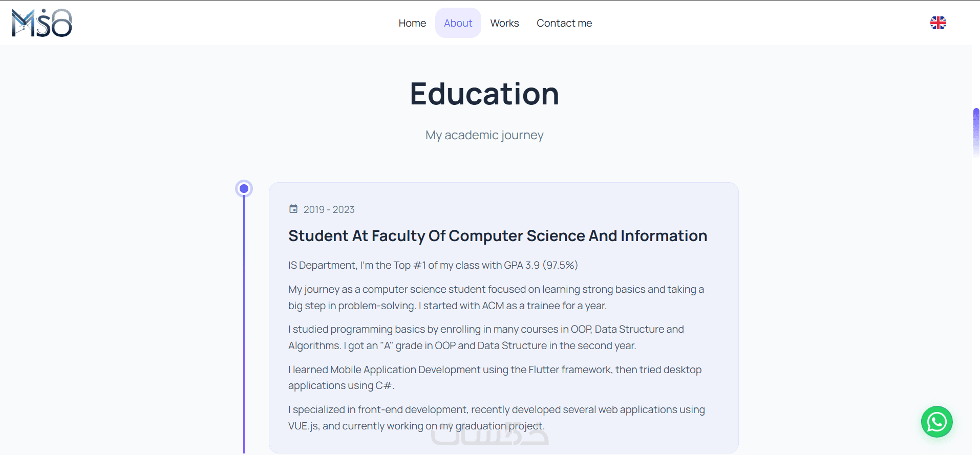Click the paragraph mentioning ACM trainee

pos(496,297)
